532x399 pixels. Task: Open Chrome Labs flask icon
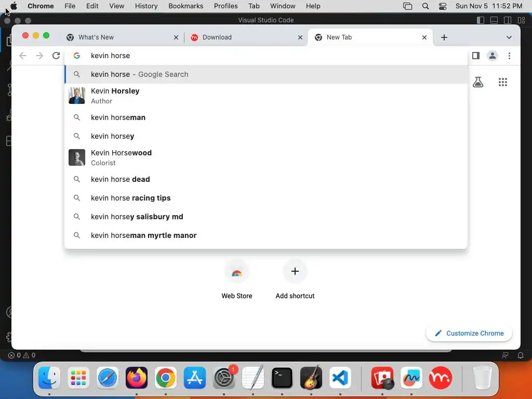point(478,82)
